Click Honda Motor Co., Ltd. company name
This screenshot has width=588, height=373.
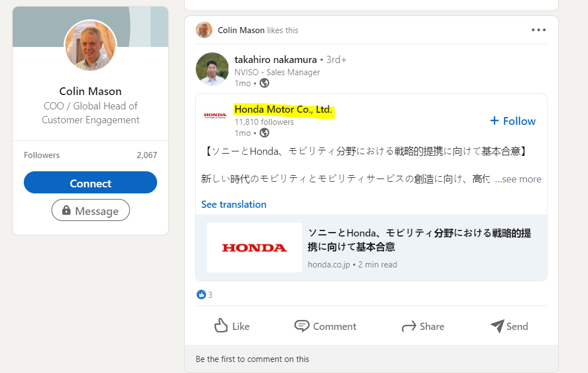point(283,109)
